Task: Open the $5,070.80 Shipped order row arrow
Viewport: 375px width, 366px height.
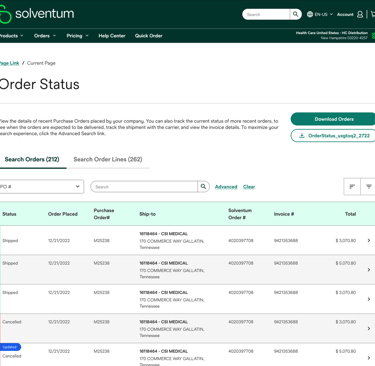Action: click(x=369, y=270)
